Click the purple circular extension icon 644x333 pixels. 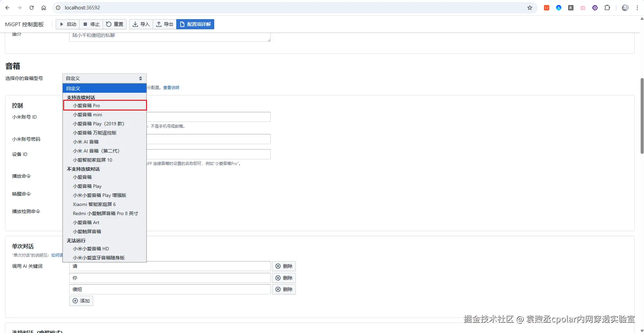click(595, 8)
